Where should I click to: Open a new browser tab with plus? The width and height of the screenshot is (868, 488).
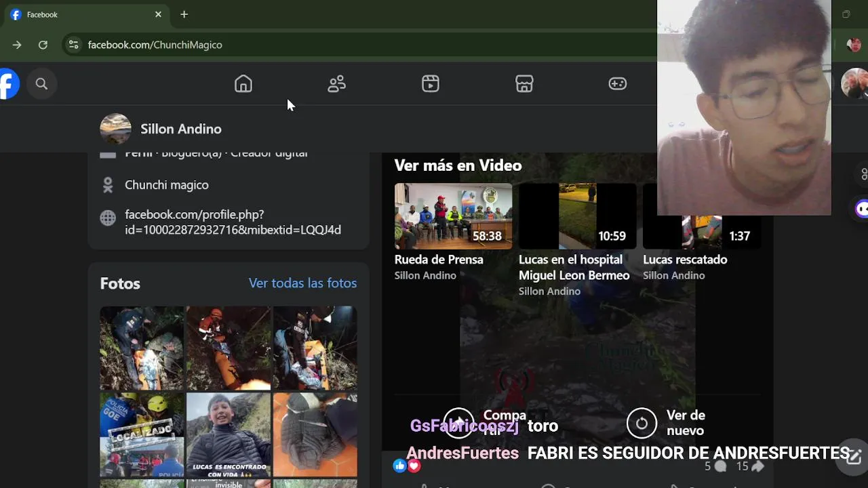(x=184, y=14)
